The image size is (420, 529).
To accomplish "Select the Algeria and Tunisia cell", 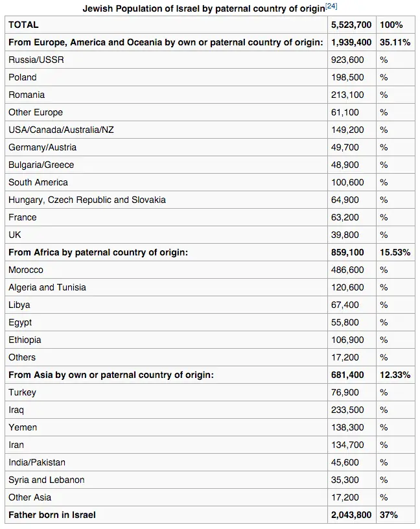I will [47, 287].
